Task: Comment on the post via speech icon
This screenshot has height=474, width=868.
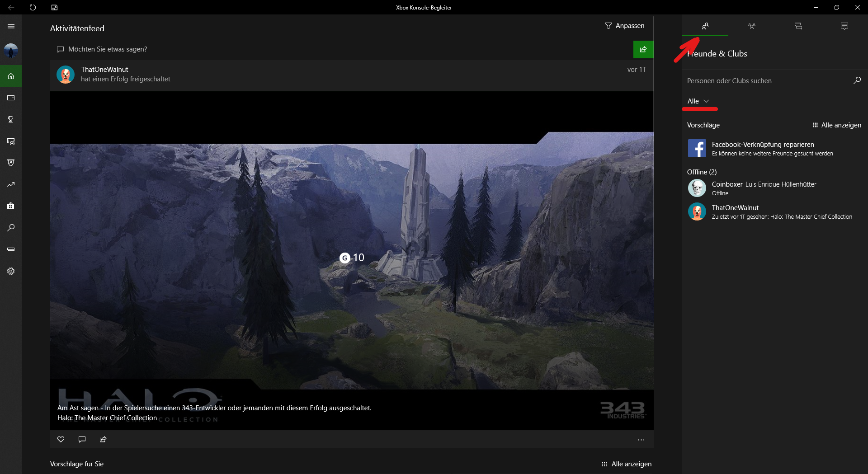Action: 82,439
